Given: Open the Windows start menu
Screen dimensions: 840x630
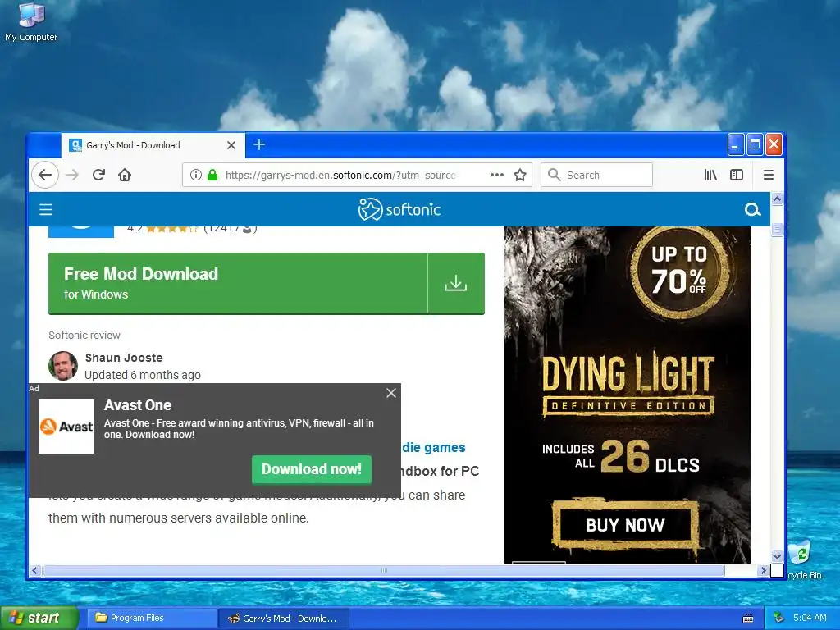Looking at the screenshot, I should pos(39,619).
